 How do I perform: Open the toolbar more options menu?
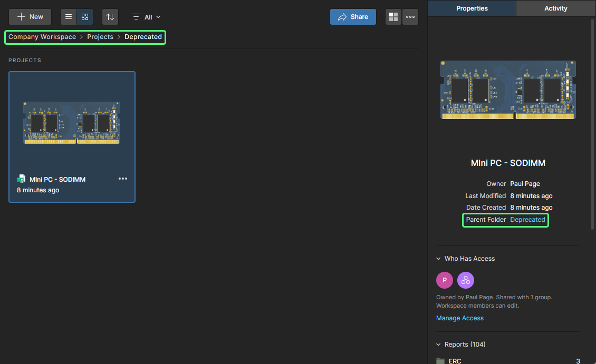(410, 17)
